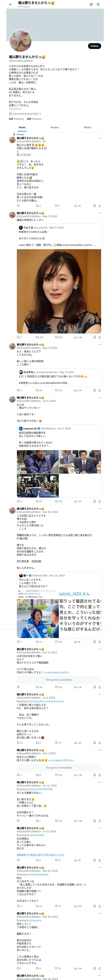Open more options on the pinned post

click(x=100, y=138)
